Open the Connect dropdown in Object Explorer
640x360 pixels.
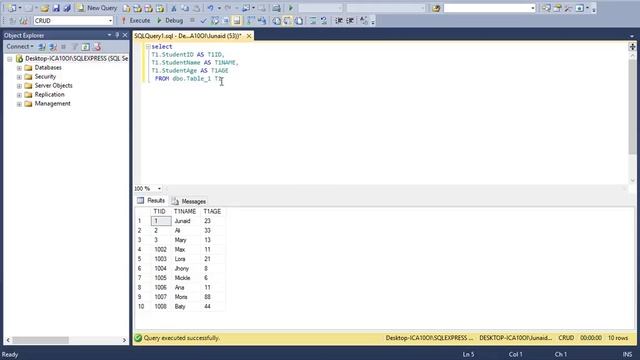coord(20,47)
